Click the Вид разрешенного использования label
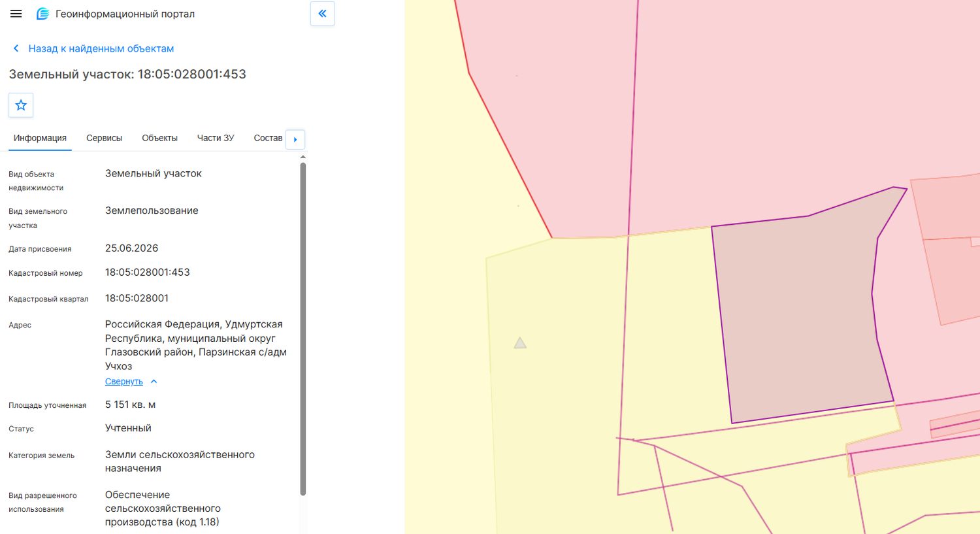980x534 pixels. pos(42,503)
